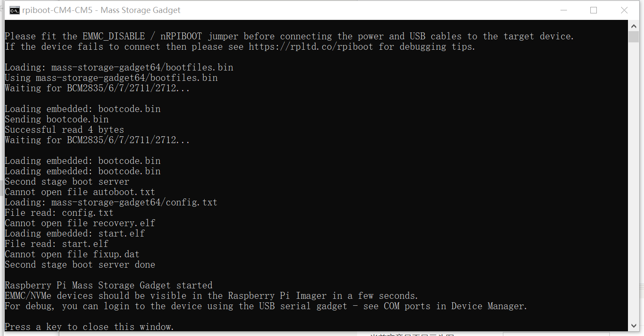Click the "Cannot open file fixup.dat" line

[72, 254]
